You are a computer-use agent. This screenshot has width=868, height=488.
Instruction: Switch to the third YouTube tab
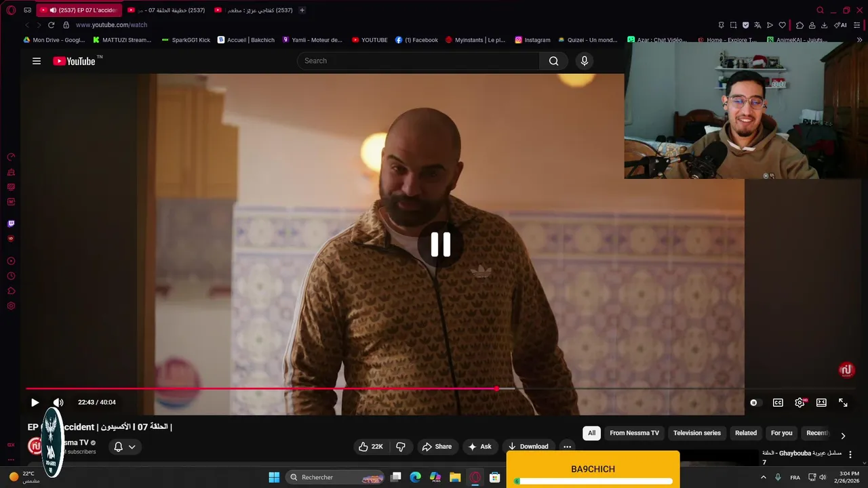tap(253, 10)
